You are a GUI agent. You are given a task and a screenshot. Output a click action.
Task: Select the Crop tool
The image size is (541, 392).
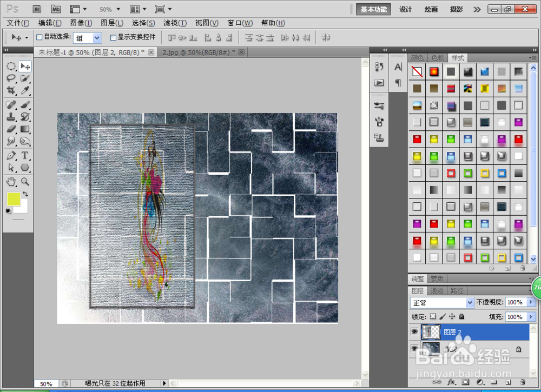pos(11,90)
